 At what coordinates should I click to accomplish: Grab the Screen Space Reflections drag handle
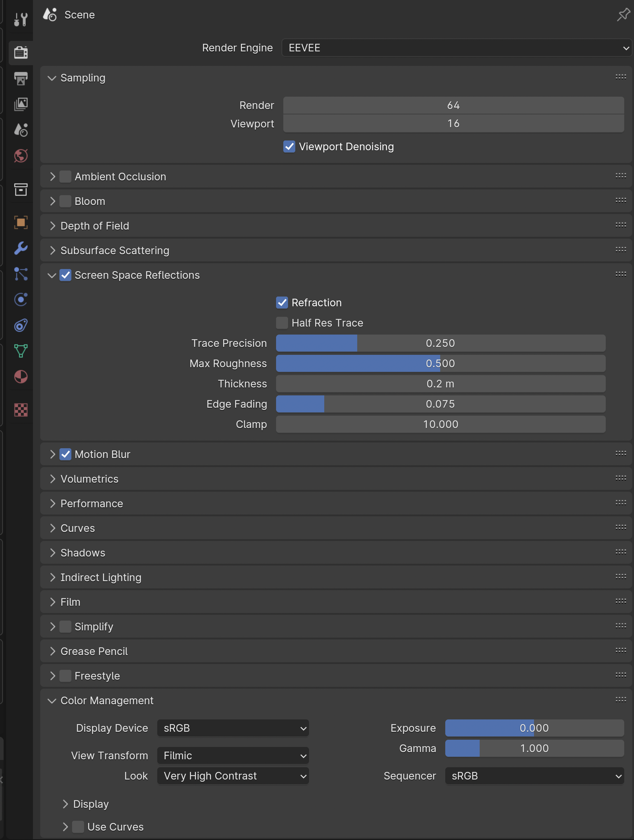tap(621, 274)
